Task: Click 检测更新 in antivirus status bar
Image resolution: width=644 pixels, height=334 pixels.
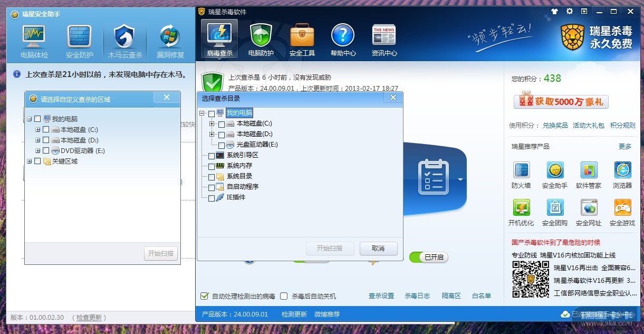Action: (294, 314)
